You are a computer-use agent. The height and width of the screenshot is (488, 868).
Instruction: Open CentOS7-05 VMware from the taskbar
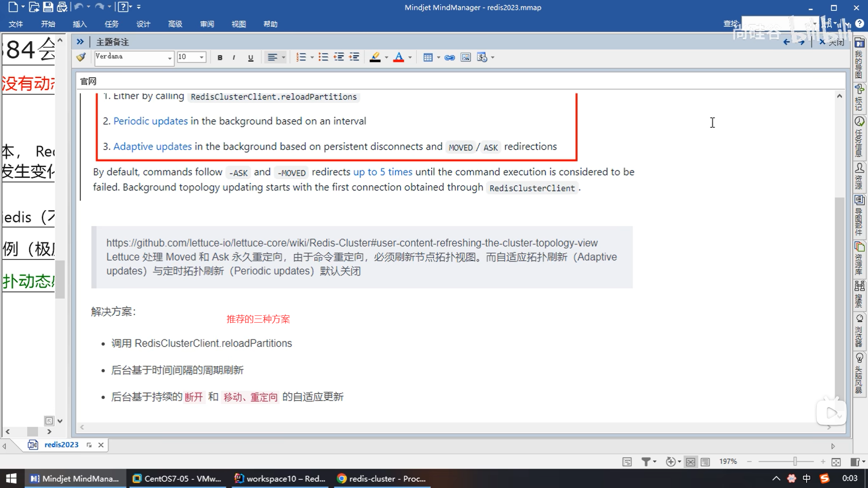[x=177, y=479]
